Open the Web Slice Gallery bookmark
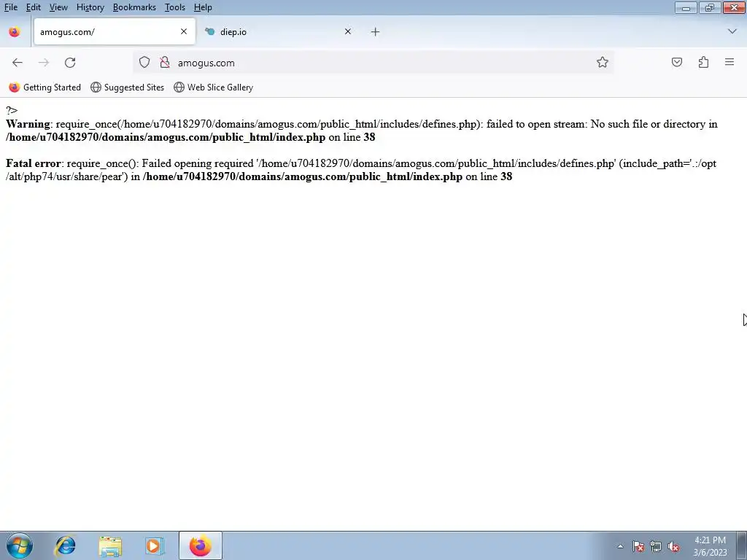Screen dimensions: 747x560 (x=214, y=87)
